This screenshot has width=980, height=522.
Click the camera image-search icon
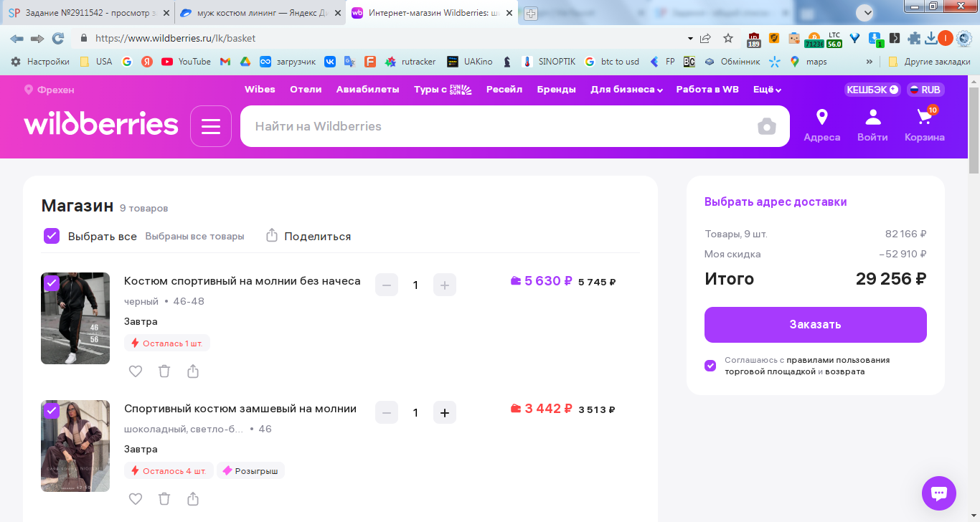[x=767, y=127]
